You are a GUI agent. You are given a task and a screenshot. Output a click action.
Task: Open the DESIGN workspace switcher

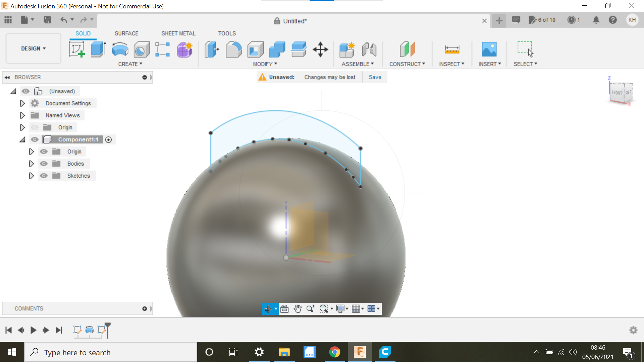(33, 48)
